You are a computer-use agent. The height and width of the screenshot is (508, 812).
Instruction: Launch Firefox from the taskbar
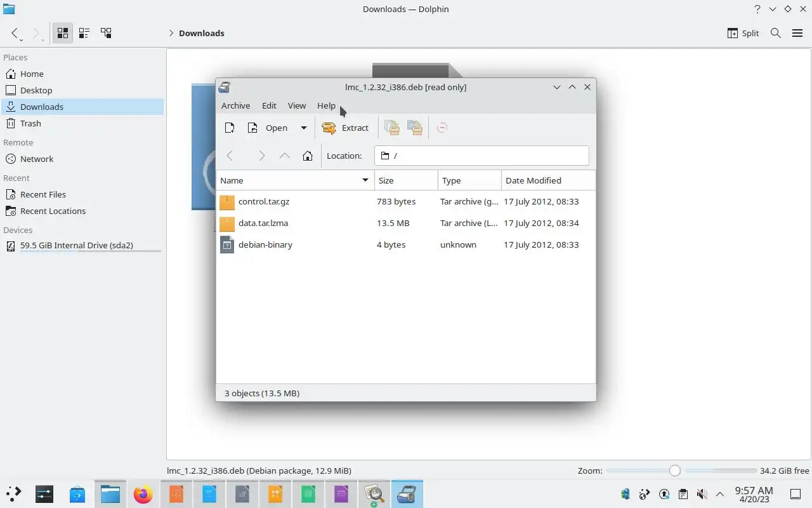[x=143, y=493]
